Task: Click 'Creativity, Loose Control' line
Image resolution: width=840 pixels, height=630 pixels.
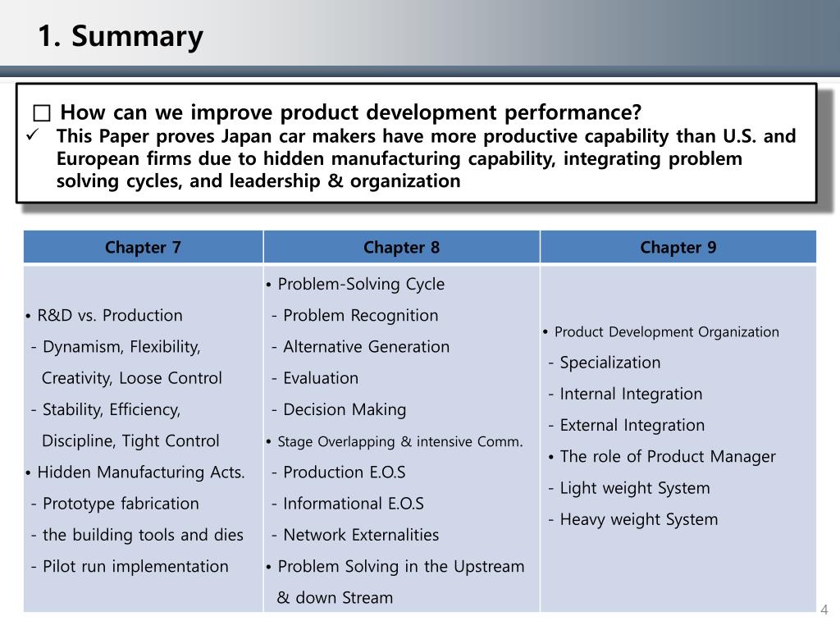Action: coord(132,377)
